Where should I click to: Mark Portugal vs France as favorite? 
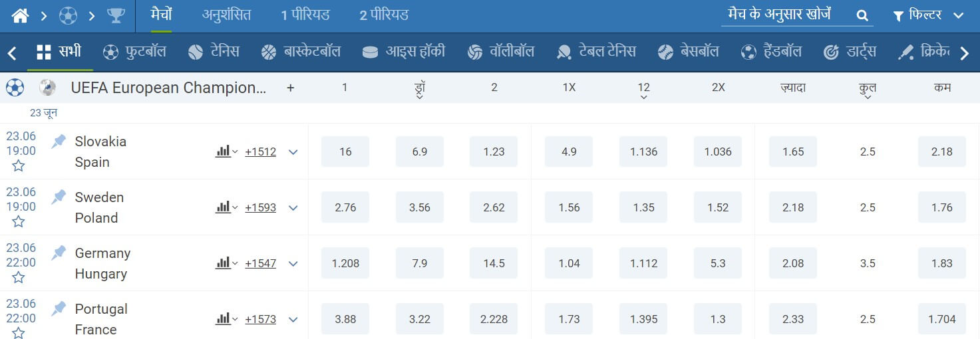[x=19, y=332]
